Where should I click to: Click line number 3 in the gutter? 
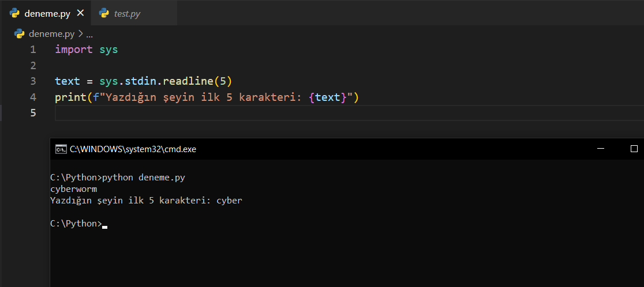pos(33,81)
